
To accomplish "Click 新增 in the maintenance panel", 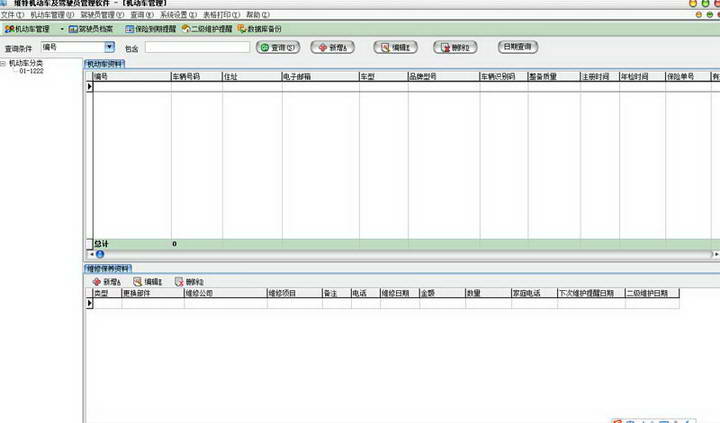I will point(107,282).
